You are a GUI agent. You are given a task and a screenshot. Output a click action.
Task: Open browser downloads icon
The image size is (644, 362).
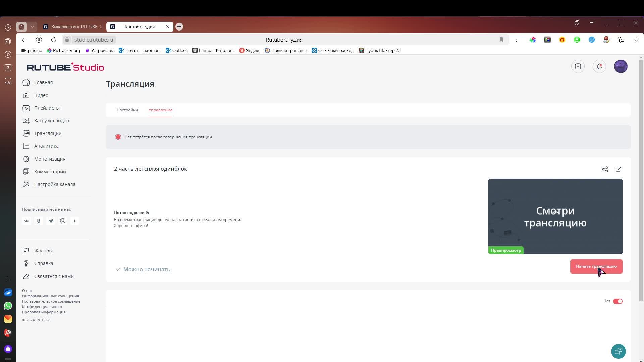click(636, 40)
